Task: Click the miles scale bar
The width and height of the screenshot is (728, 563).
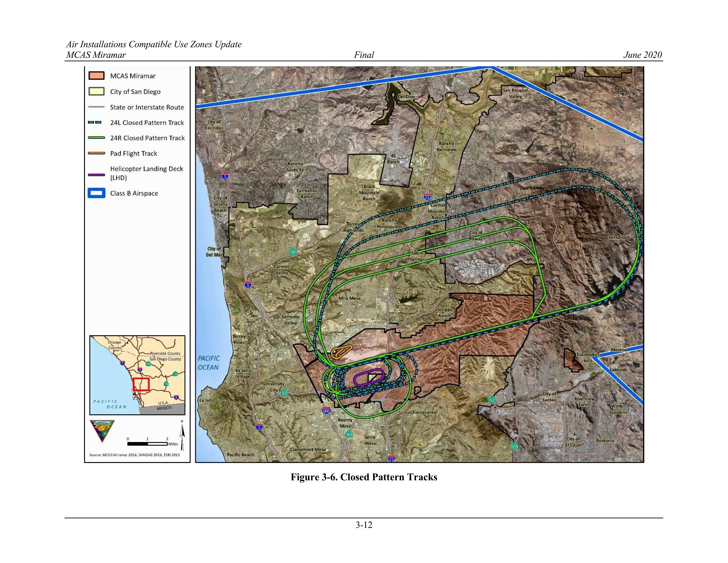Action: point(147,444)
